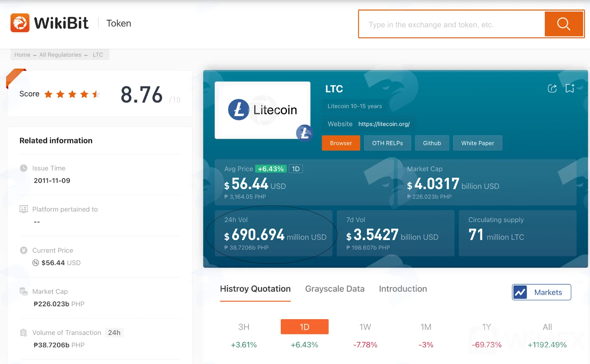Click the 7d Vol $3.5427 billion value
590x364 pixels.
[x=392, y=235]
